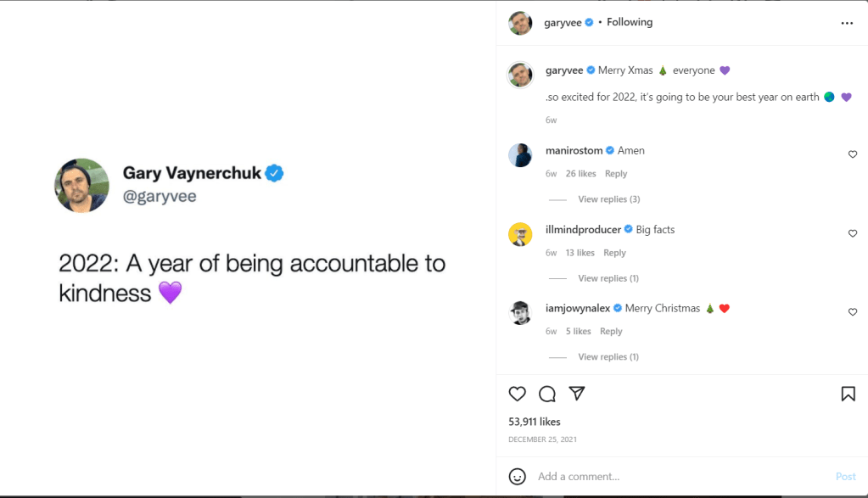
Task: View the reply to iamjowynalex's comment
Action: [x=608, y=356]
